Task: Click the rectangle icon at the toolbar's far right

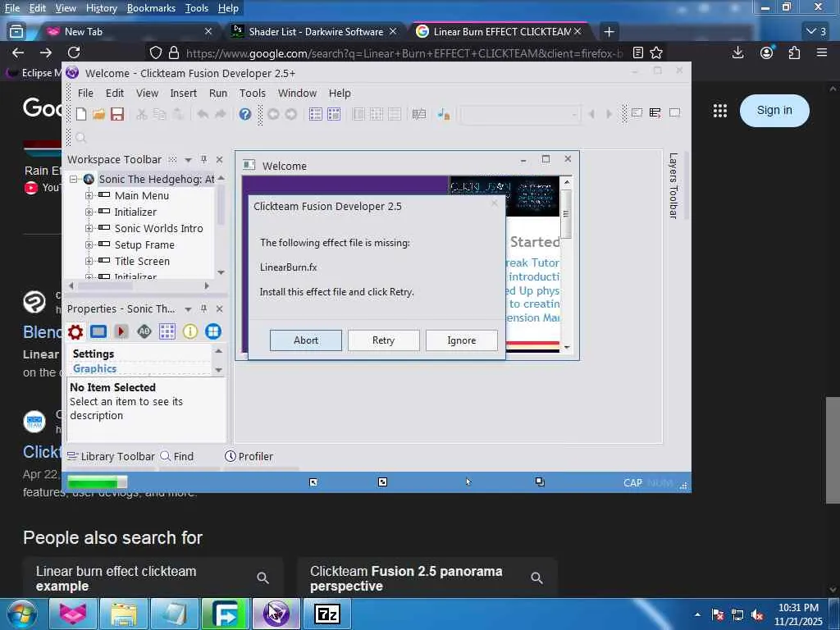Action: coord(674,112)
